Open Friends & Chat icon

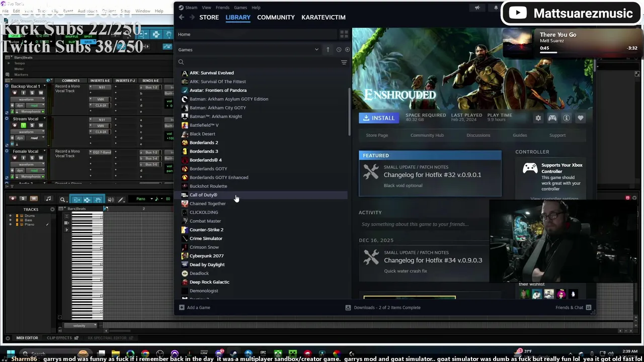point(589,307)
